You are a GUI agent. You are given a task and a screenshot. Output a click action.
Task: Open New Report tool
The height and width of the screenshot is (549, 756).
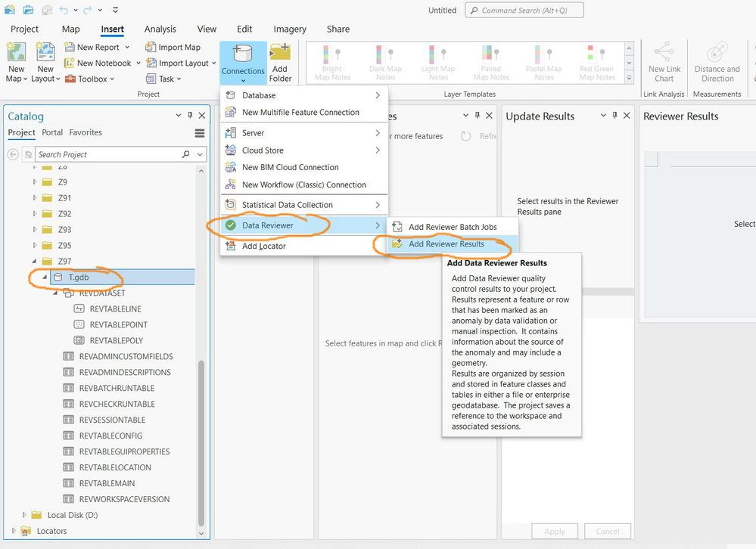tap(97, 47)
